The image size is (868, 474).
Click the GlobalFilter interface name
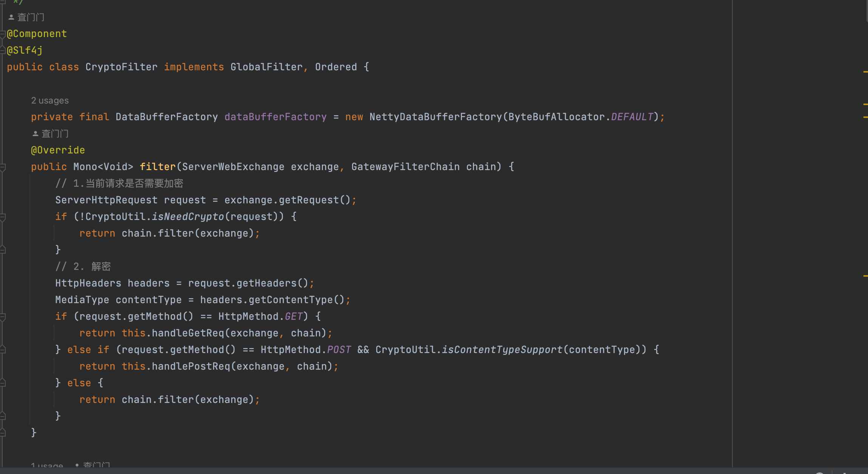[x=267, y=67]
